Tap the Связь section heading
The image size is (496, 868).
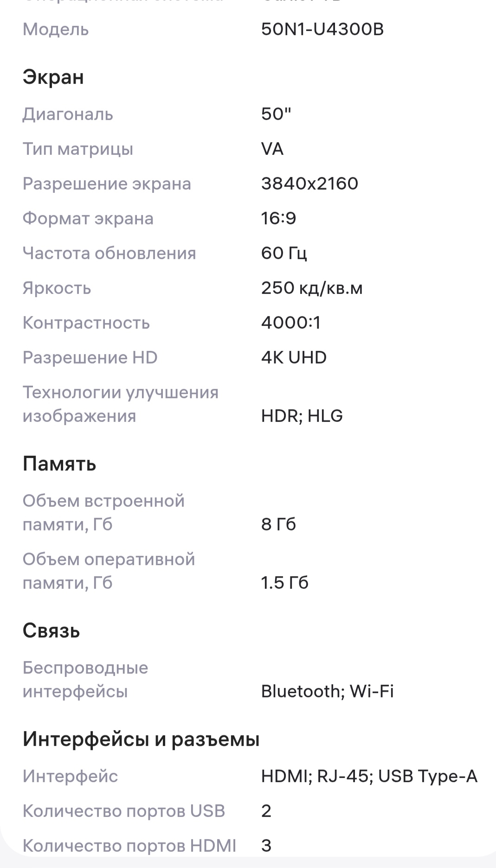click(51, 631)
